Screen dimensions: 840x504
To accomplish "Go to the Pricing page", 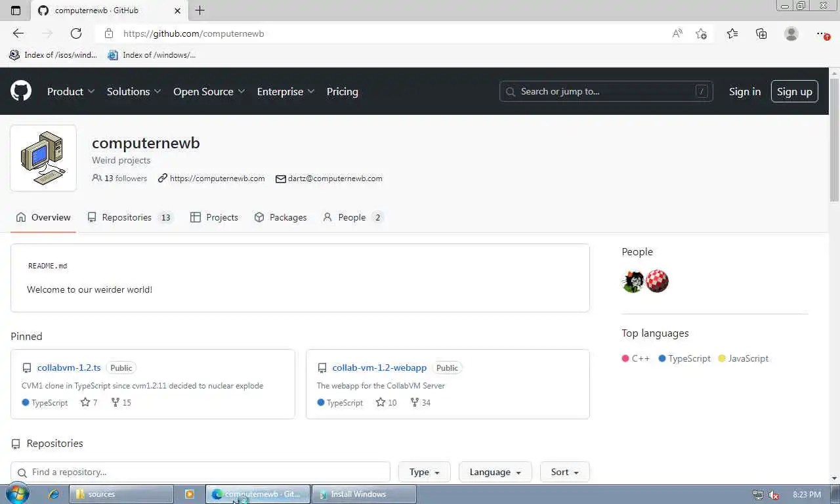I will pos(343,91).
